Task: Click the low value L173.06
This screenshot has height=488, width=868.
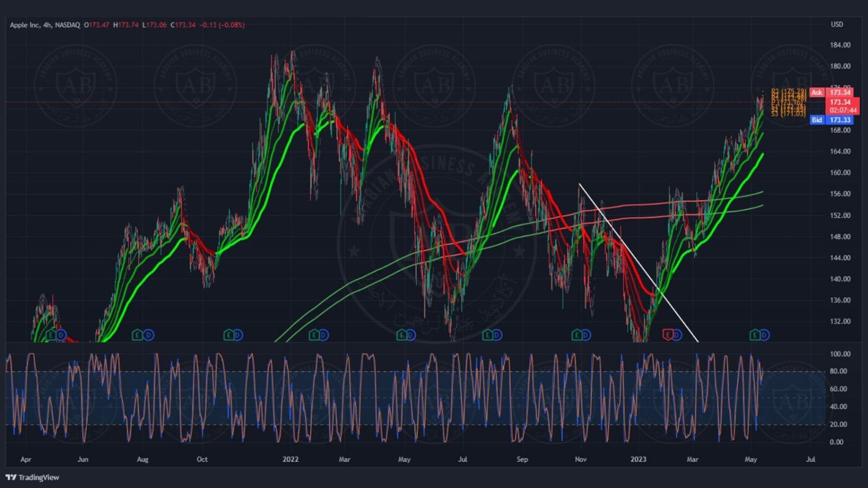Action: (155, 25)
